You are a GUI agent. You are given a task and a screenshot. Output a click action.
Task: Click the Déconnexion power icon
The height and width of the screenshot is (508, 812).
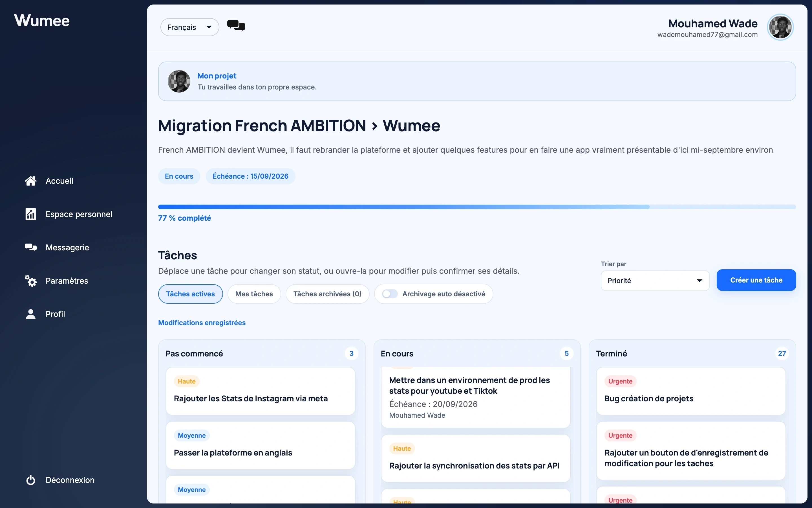tap(30, 480)
